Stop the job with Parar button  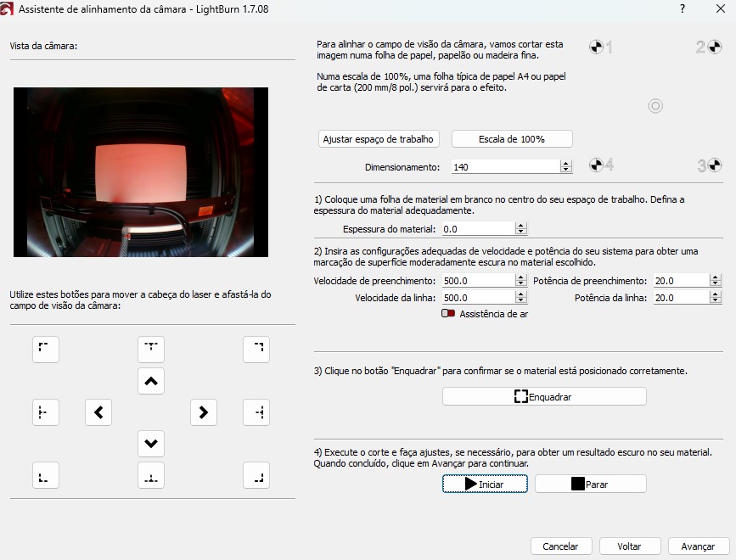[x=591, y=484]
